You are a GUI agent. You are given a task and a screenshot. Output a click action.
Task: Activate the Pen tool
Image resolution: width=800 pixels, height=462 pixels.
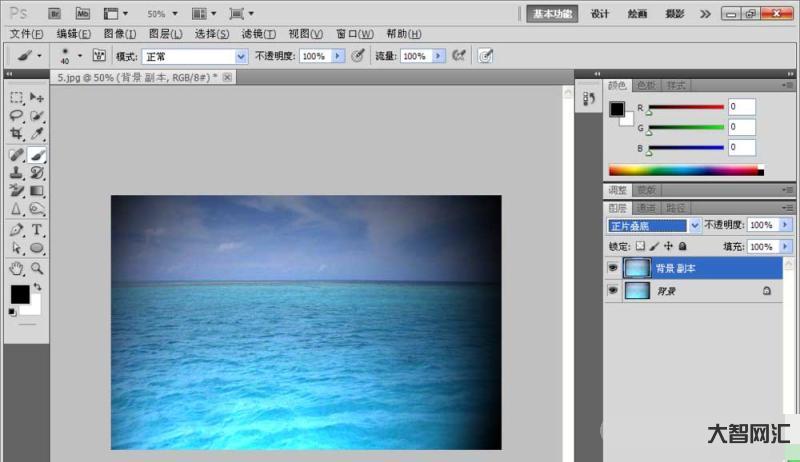tap(16, 230)
